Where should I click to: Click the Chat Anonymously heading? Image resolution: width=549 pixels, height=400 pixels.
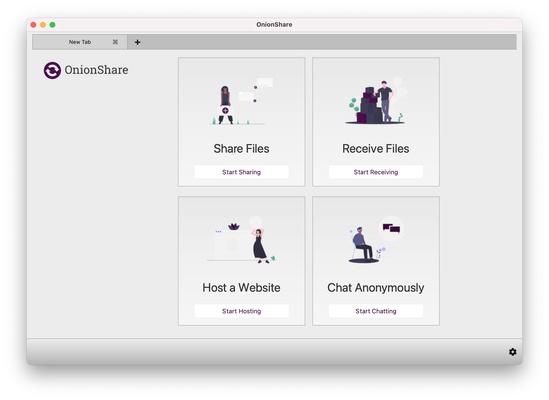click(376, 288)
